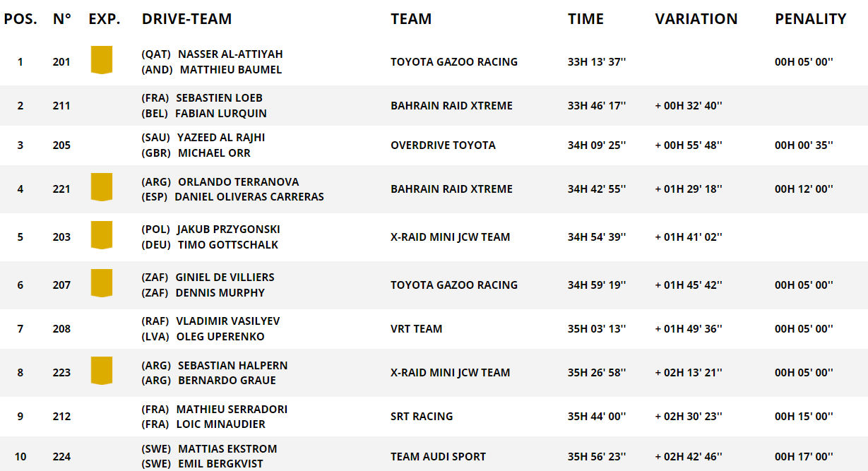The image size is (868, 471).
Task: Click the PENALITY column header
Action: click(810, 19)
